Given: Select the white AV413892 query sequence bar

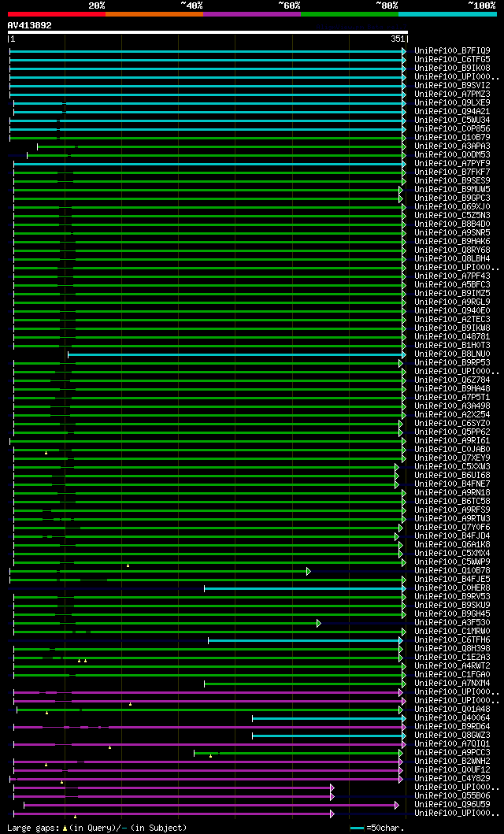Looking at the screenshot, I should click(207, 32).
